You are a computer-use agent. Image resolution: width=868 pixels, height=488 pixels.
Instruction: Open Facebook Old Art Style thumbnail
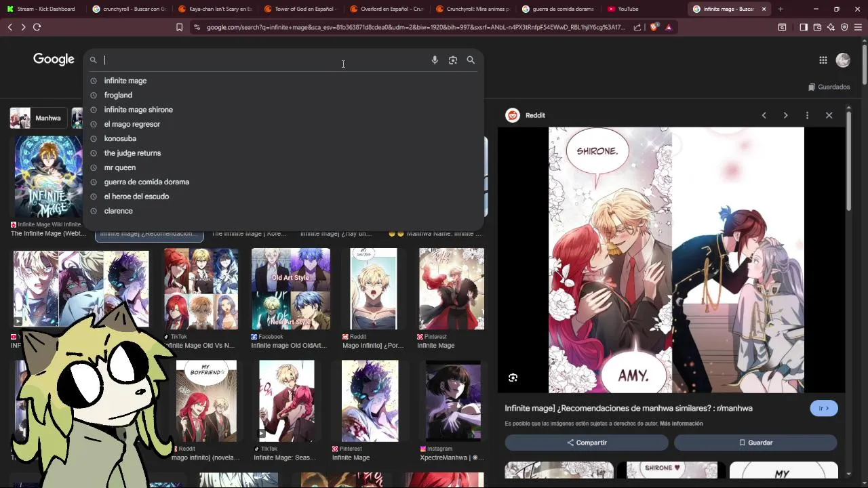click(x=291, y=289)
